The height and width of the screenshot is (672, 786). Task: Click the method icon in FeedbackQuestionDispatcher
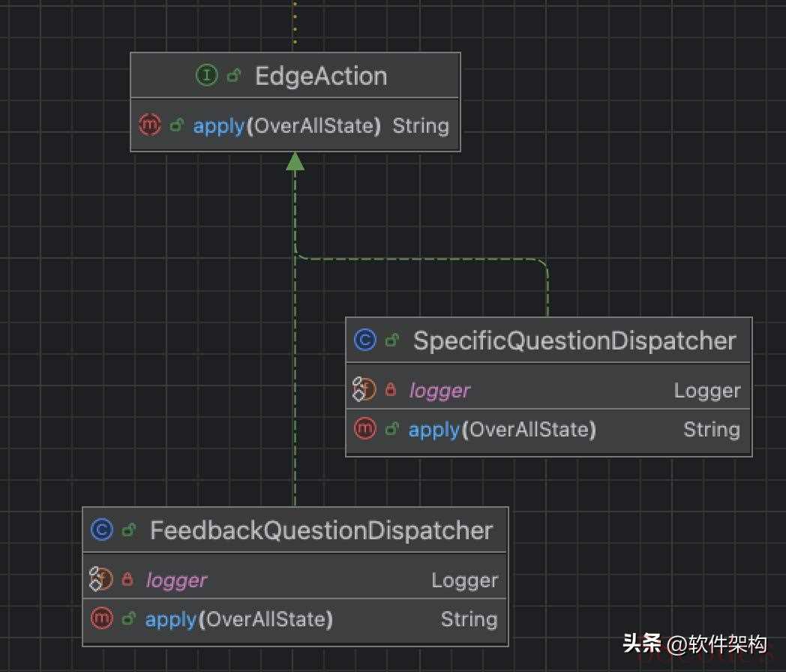tap(101, 619)
